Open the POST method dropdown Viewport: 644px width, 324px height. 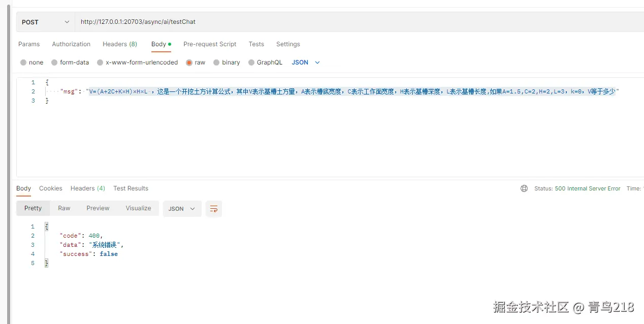46,22
